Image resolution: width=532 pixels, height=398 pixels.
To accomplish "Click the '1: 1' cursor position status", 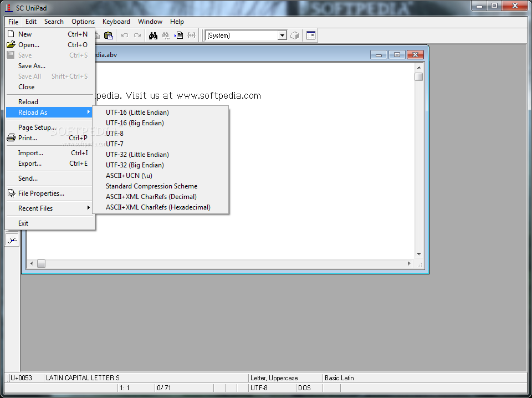I will [x=125, y=388].
